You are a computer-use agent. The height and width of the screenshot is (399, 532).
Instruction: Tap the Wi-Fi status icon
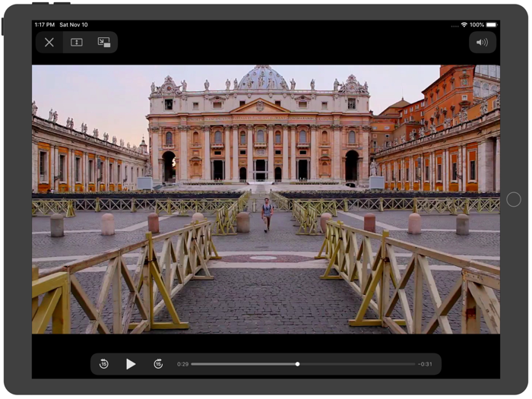[x=464, y=25]
